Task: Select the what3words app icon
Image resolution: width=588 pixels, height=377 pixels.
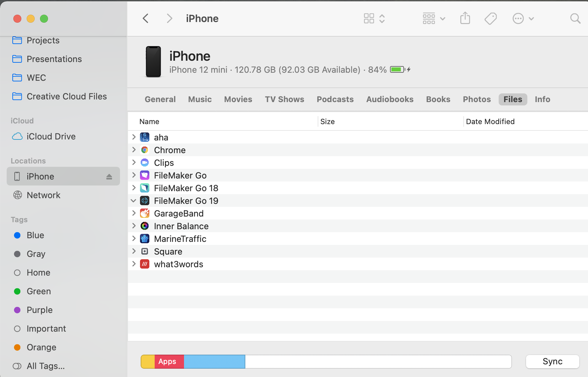Action: click(145, 264)
